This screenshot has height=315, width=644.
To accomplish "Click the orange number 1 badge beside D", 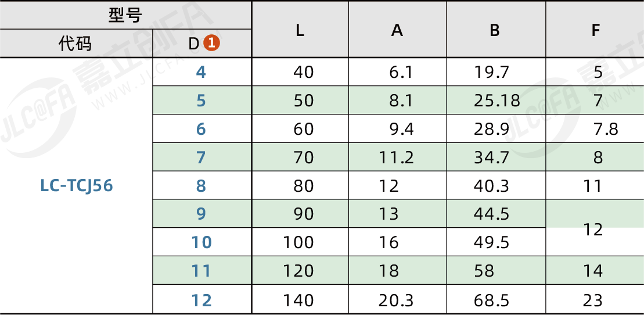I will click(213, 44).
